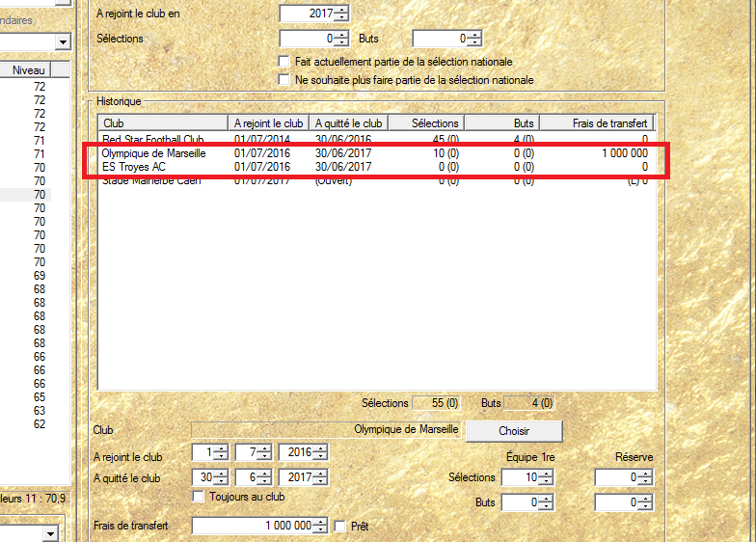
Task: Adjust the Réserve Sélections spinner
Action: click(645, 477)
